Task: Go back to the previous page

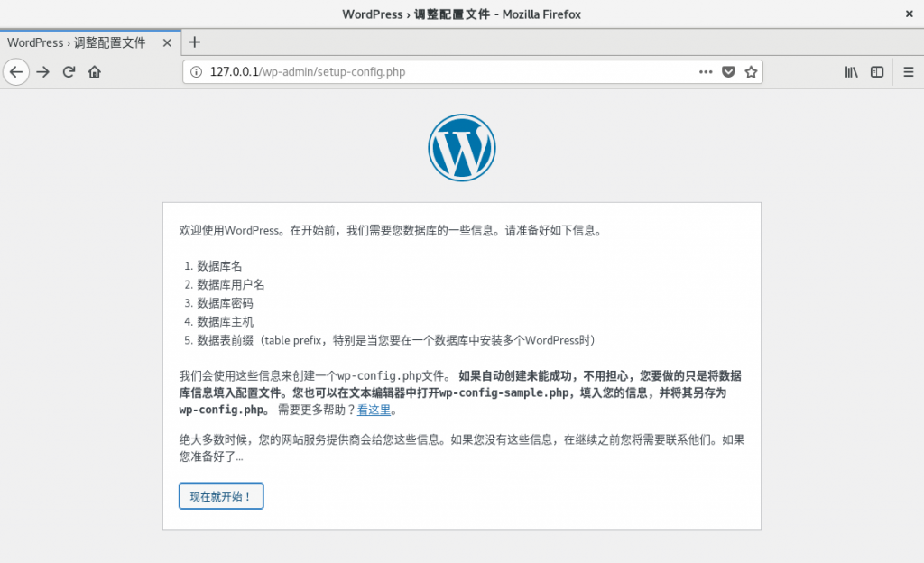Action: click(x=16, y=72)
